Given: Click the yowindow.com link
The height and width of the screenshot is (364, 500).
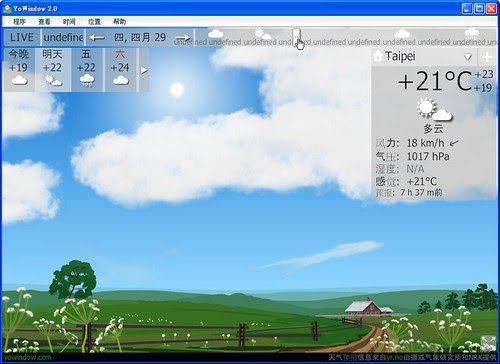Looking at the screenshot, I should click(x=28, y=358).
